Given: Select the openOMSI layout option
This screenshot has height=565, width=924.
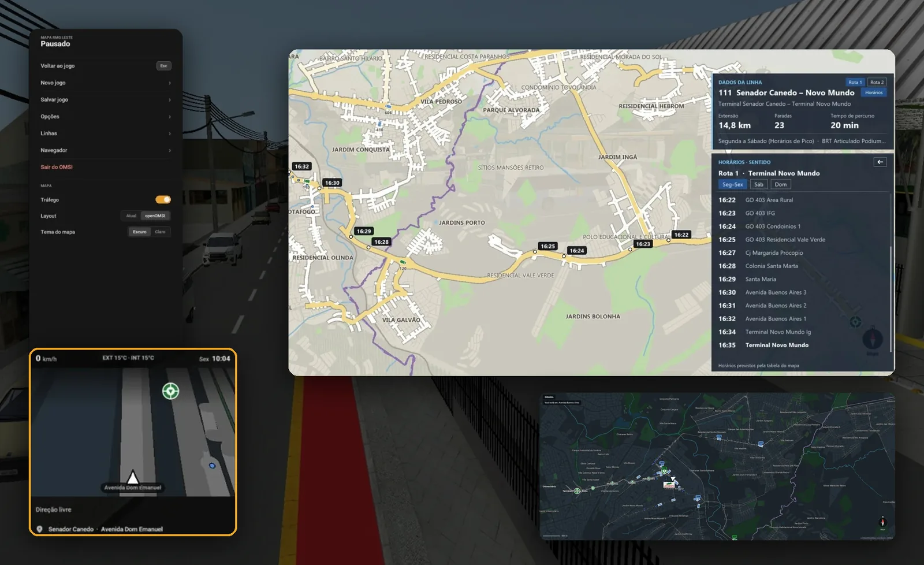Looking at the screenshot, I should [155, 216].
